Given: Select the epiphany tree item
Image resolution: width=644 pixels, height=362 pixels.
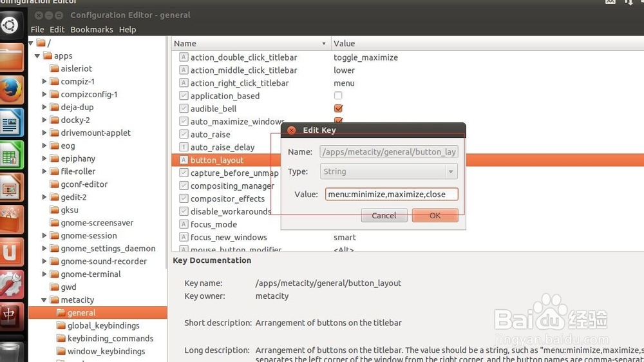Looking at the screenshot, I should [x=78, y=158].
